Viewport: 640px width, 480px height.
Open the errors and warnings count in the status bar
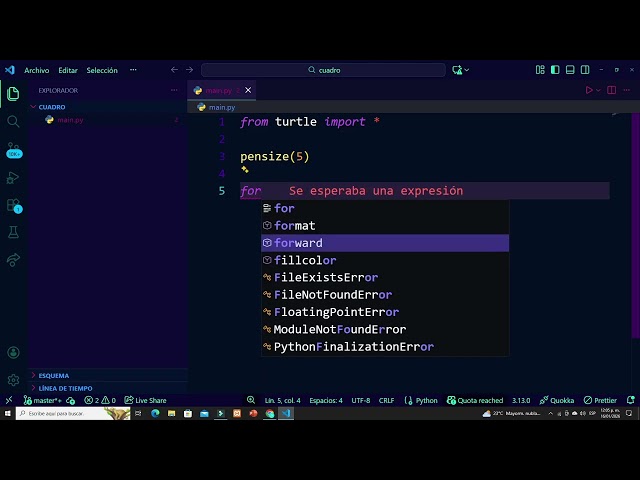coord(100,400)
